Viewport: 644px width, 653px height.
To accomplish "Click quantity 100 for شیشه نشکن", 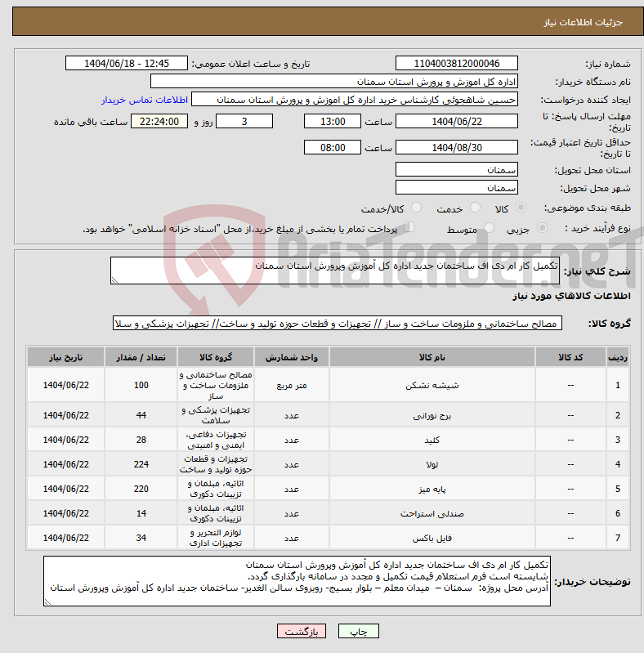I will pos(141,385).
